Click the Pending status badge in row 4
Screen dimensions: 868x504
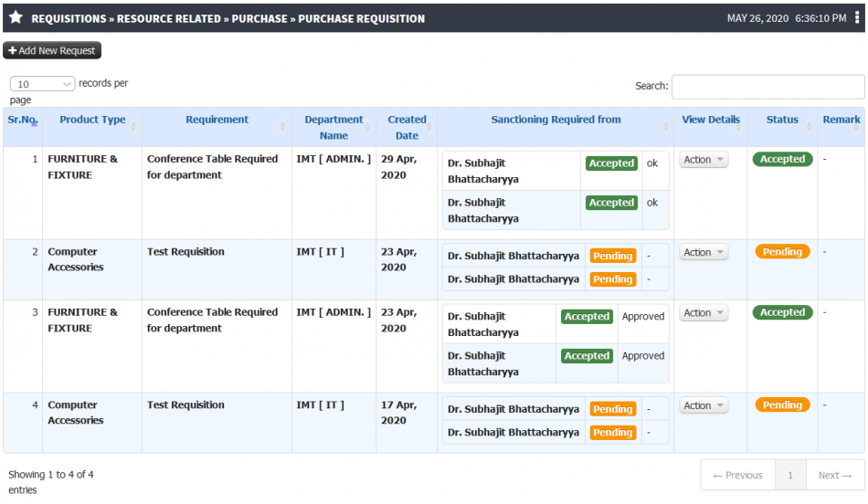coord(782,405)
